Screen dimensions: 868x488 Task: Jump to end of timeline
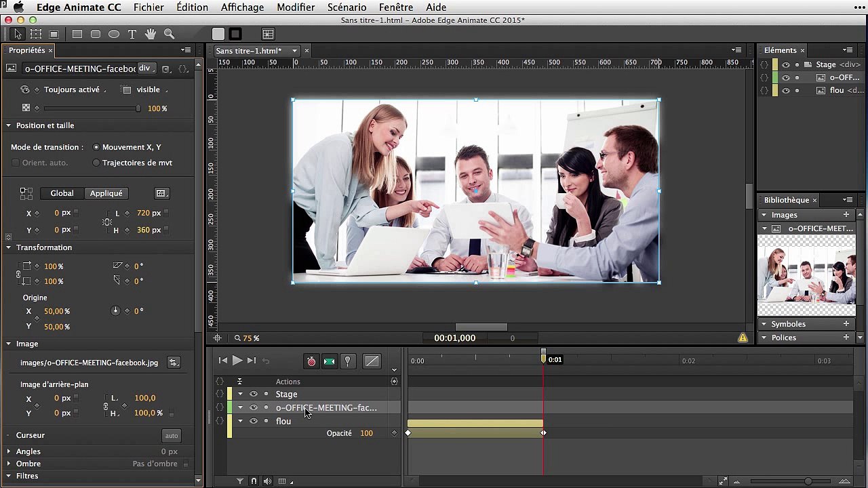252,361
